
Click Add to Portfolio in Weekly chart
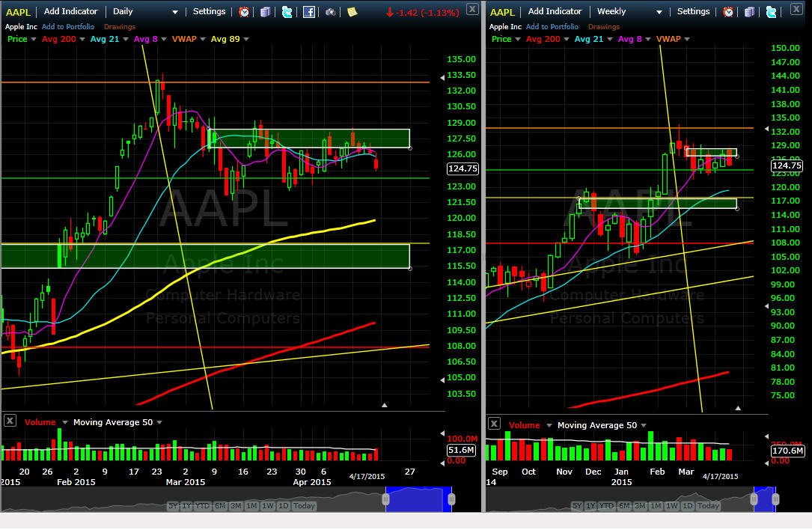pos(552,27)
